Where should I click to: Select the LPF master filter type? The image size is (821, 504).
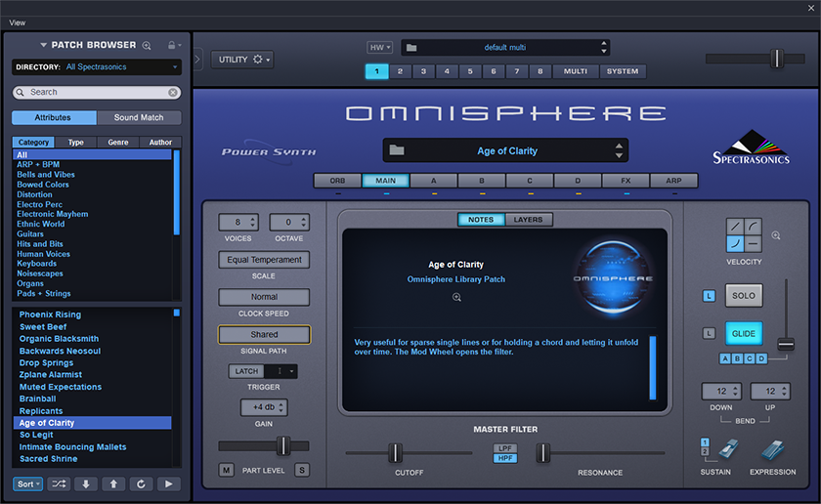pos(505,448)
